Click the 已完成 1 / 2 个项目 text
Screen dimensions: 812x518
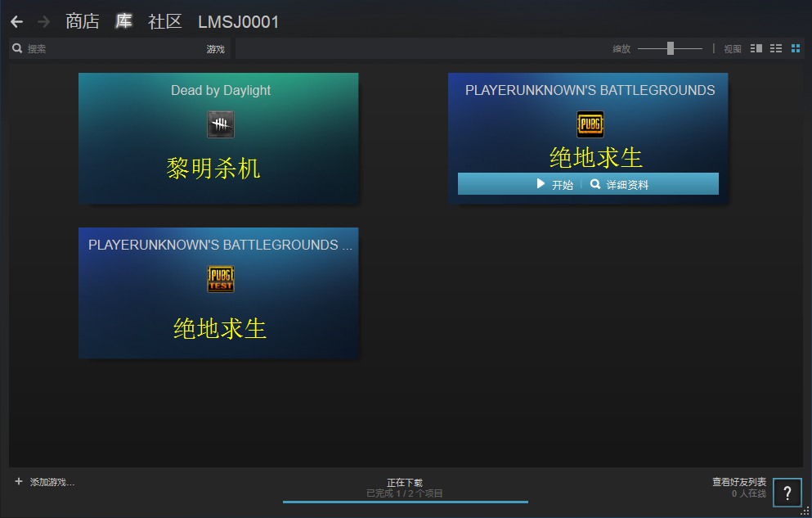tap(405, 493)
